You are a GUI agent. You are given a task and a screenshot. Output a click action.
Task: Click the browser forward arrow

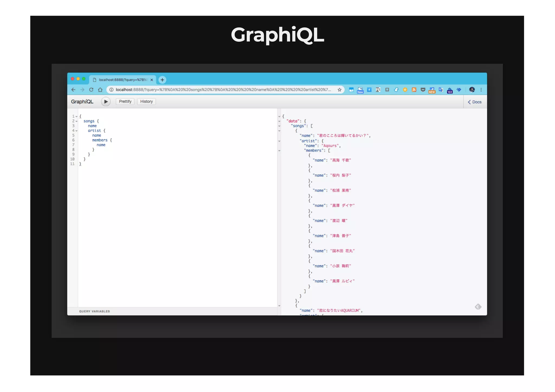coord(82,90)
